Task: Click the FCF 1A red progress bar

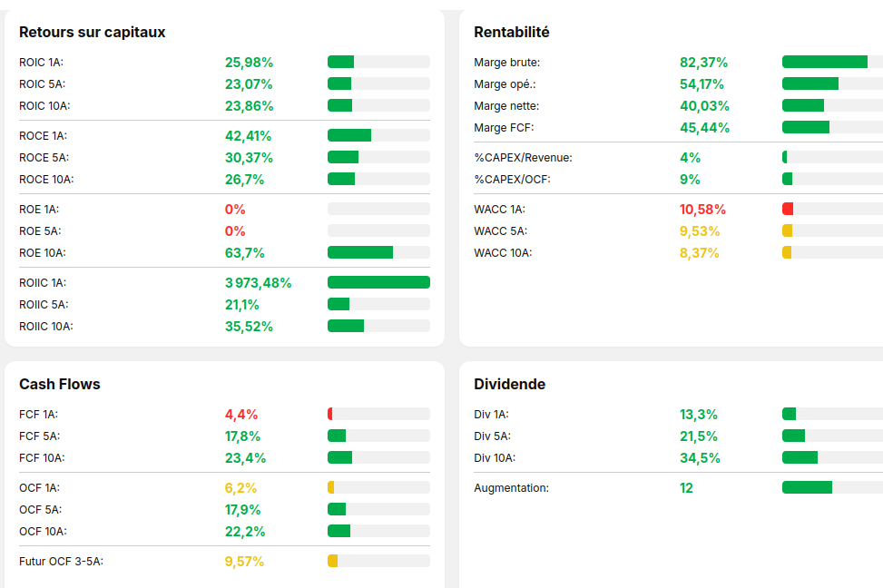Action: pos(330,414)
